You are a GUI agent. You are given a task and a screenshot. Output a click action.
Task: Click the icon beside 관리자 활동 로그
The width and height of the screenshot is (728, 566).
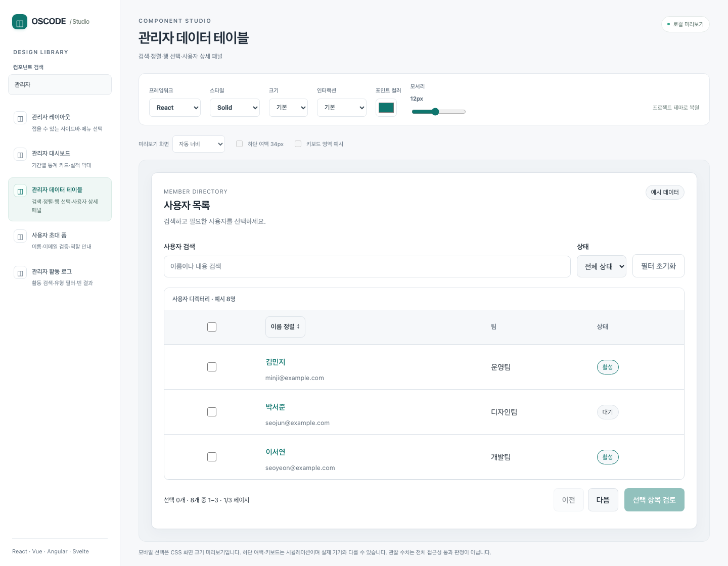(20, 272)
